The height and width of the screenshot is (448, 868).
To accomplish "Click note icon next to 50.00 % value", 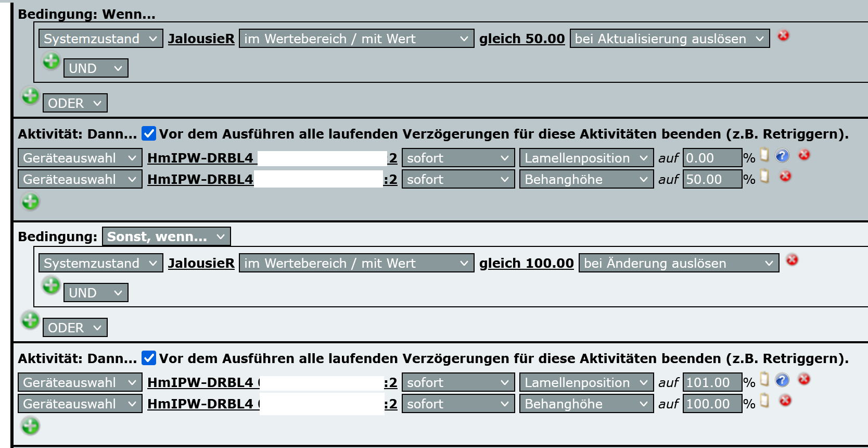I will click(x=764, y=176).
